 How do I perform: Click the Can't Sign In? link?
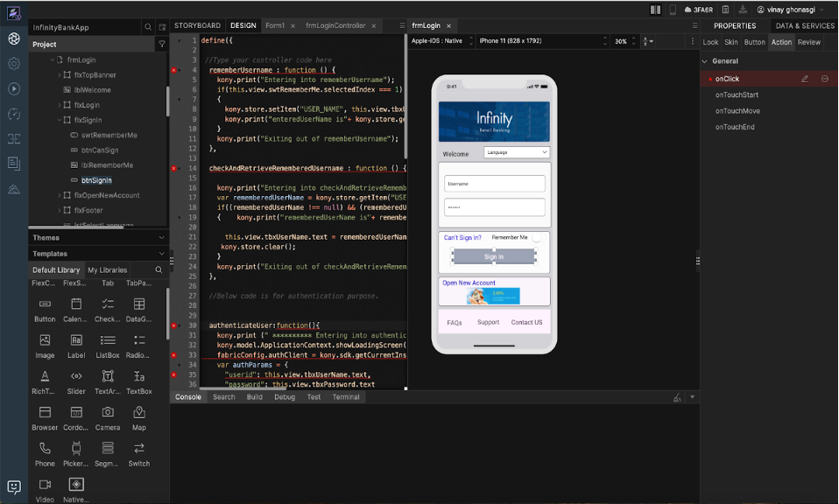(462, 238)
